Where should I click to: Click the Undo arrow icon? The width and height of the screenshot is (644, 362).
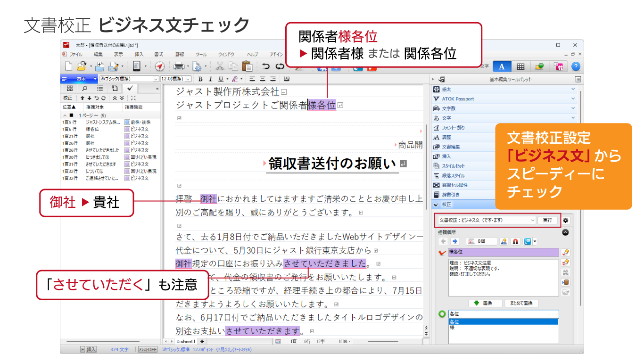(x=266, y=66)
